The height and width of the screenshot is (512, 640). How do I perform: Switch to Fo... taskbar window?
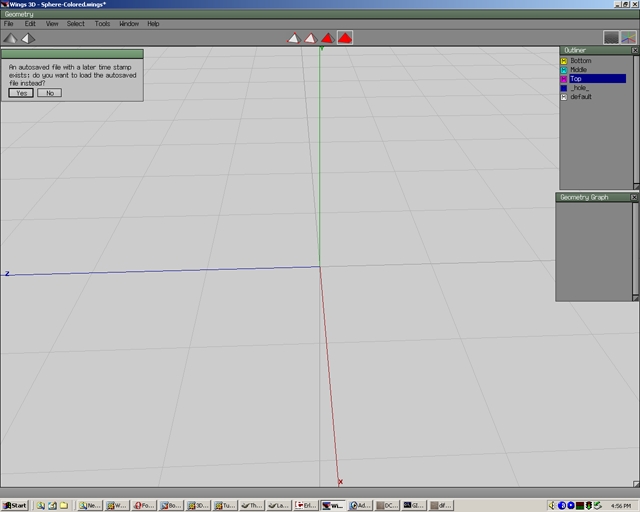coord(144,505)
